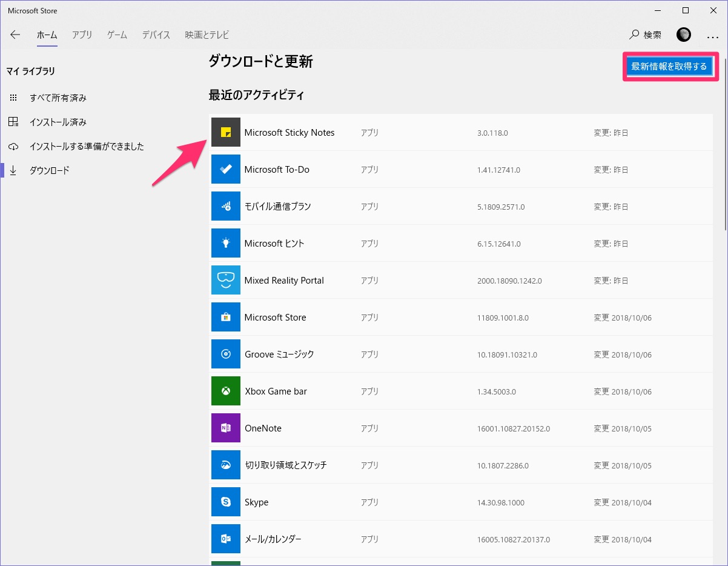The image size is (728, 566).
Task: Switch to the アプリ tab
Action: [x=82, y=35]
